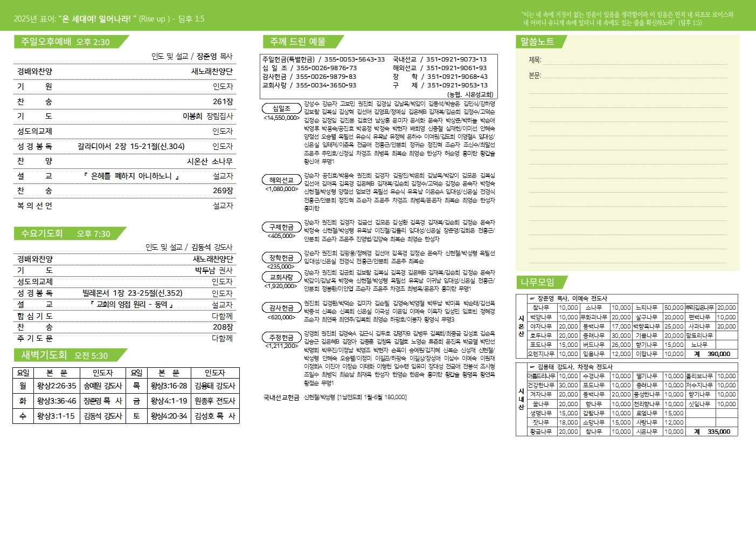The image size is (756, 535).
Task: Click the '본문:' line in 말씀노트
Action: click(628, 76)
